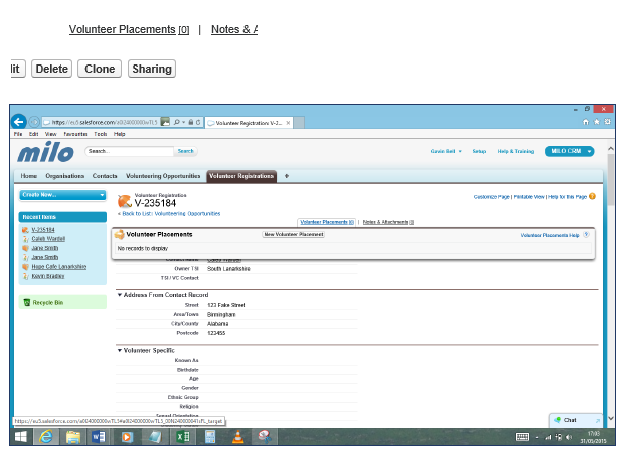Image resolution: width=621 pixels, height=451 pixels.
Task: Open the Setup link
Action: click(479, 151)
